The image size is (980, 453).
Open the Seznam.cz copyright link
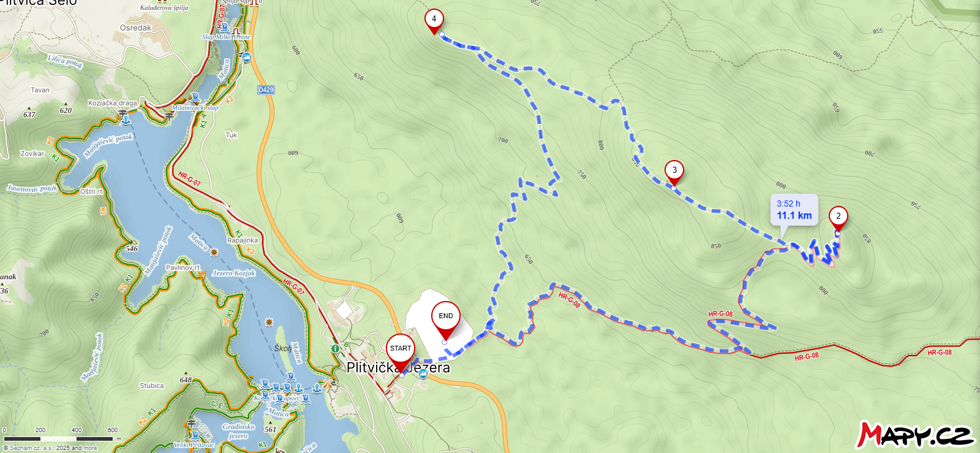point(50,448)
